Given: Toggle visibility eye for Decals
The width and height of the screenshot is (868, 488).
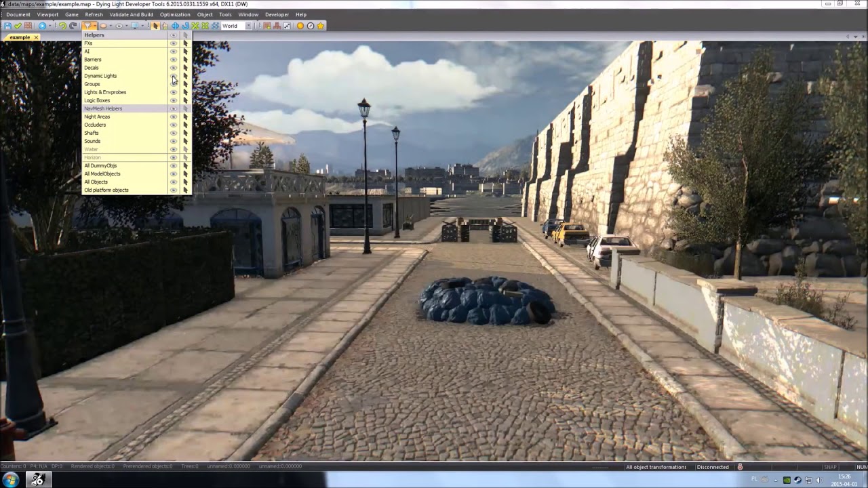Looking at the screenshot, I should click(x=174, y=68).
